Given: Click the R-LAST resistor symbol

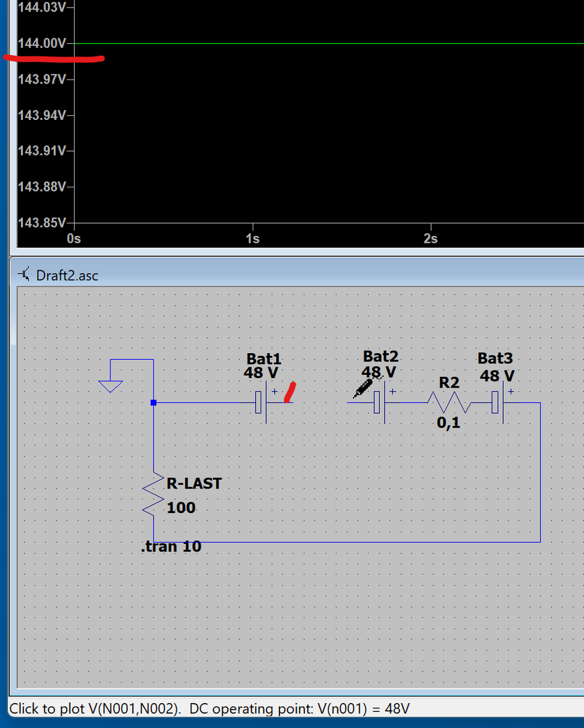Looking at the screenshot, I should pos(154,495).
